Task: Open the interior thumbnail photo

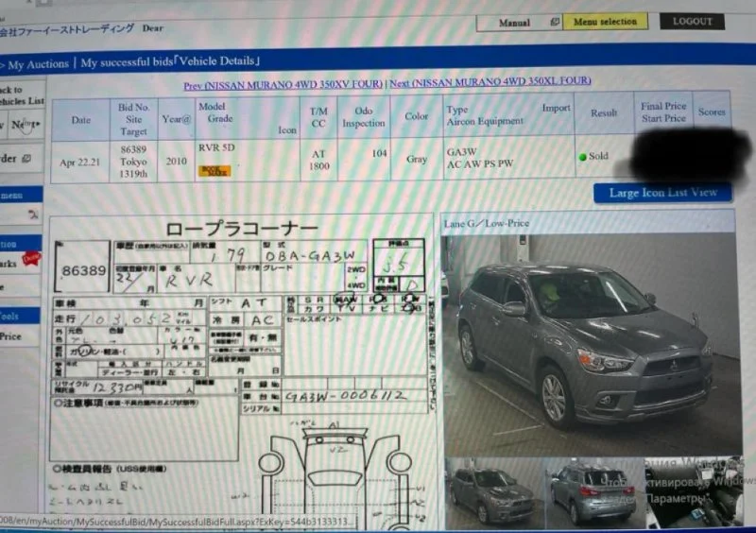Action: [x=695, y=492]
